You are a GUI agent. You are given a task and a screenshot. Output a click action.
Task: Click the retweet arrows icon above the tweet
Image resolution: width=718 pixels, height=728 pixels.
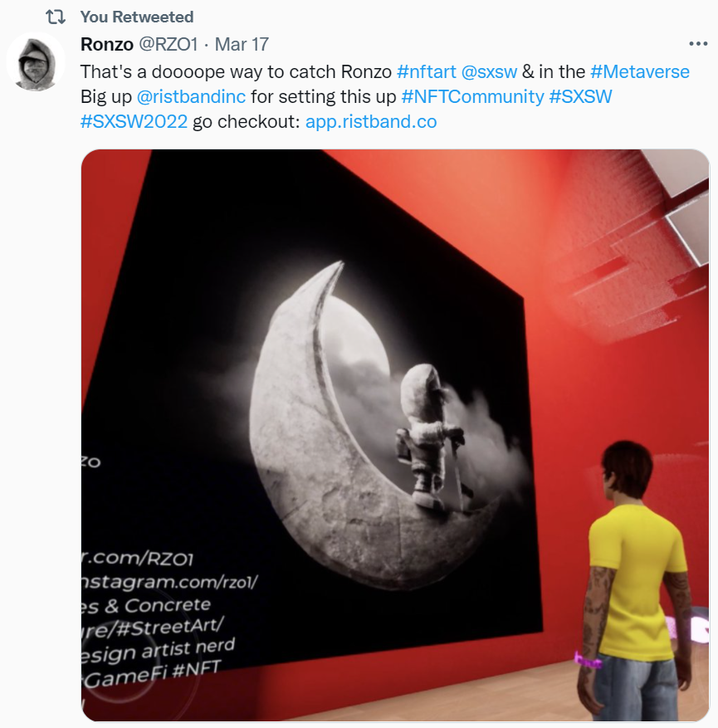pos(56,17)
